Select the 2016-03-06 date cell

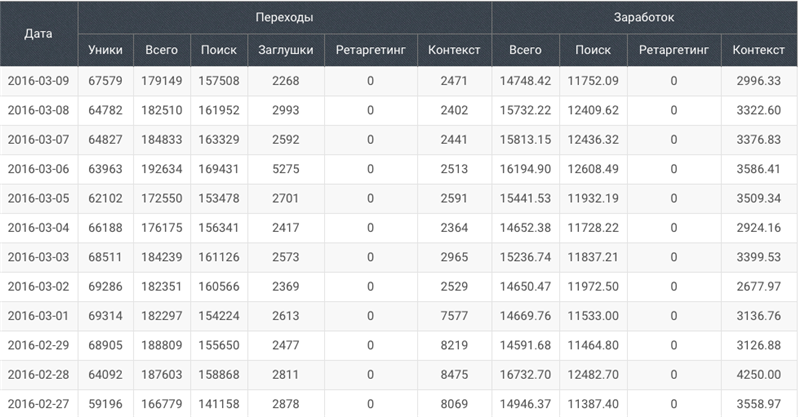click(39, 169)
